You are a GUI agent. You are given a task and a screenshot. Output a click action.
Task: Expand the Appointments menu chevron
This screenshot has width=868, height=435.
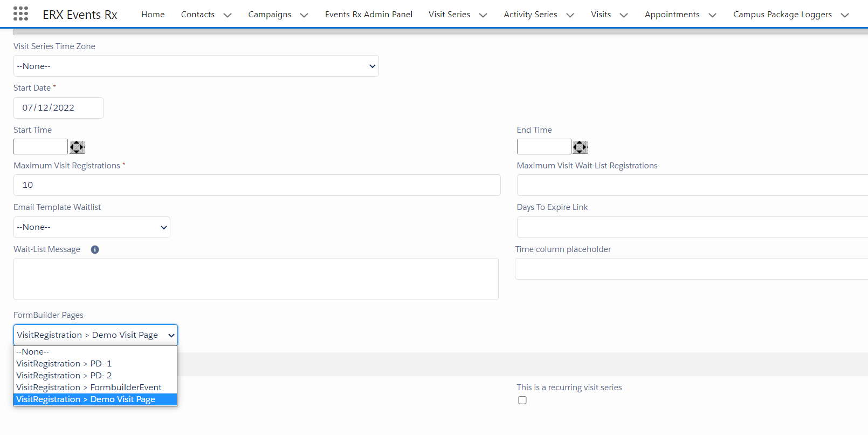coord(712,15)
